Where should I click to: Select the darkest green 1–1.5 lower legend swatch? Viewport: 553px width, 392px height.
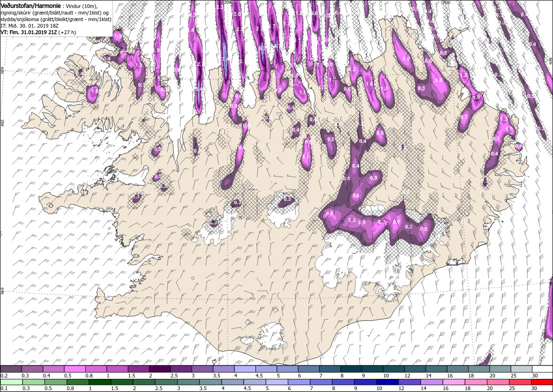[x=100, y=382]
